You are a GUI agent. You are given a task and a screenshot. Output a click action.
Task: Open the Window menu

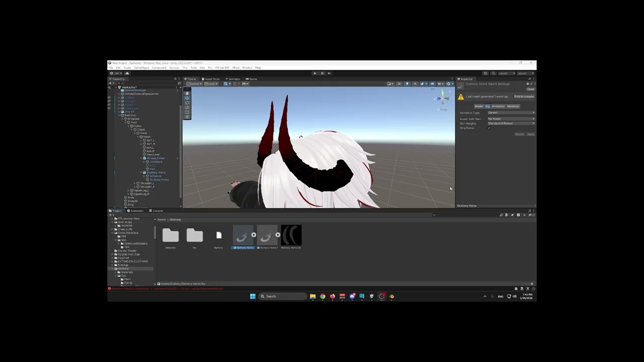pos(247,67)
